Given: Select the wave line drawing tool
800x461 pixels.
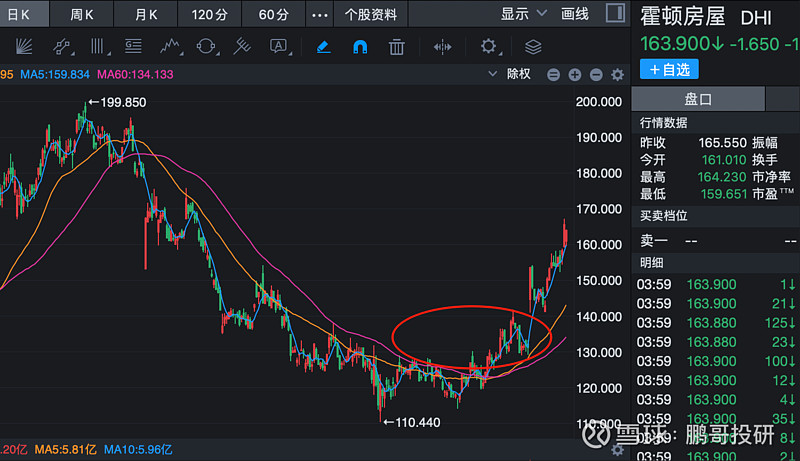Looking at the screenshot, I should point(170,47).
